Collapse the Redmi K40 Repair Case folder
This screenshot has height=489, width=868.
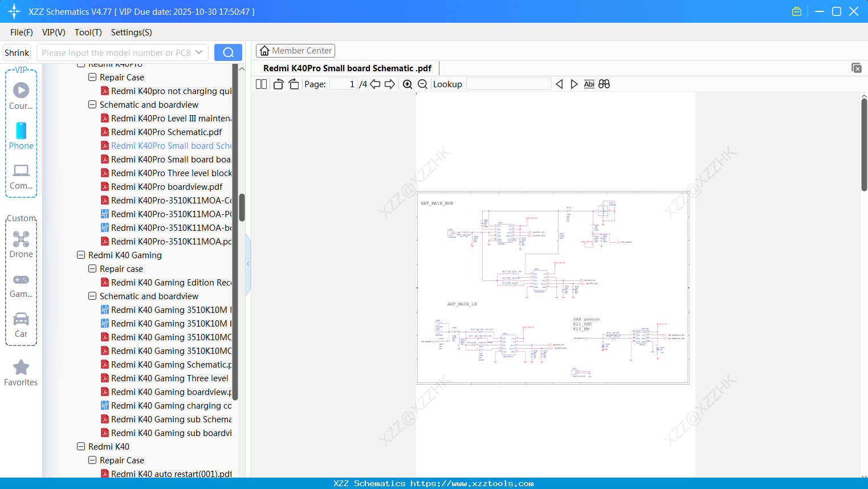point(92,460)
